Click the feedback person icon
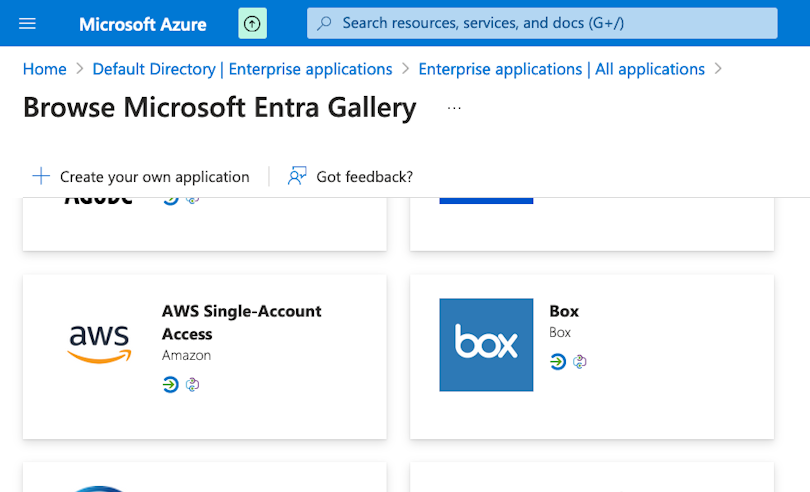This screenshot has height=492, width=810. click(297, 176)
